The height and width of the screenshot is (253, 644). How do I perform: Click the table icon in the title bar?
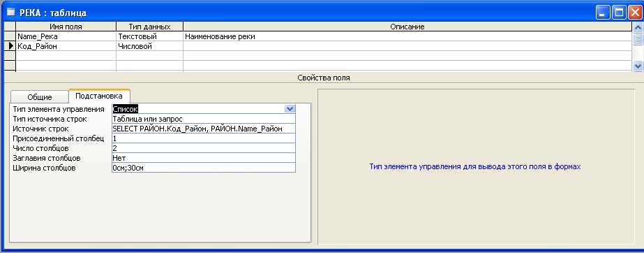(x=10, y=13)
